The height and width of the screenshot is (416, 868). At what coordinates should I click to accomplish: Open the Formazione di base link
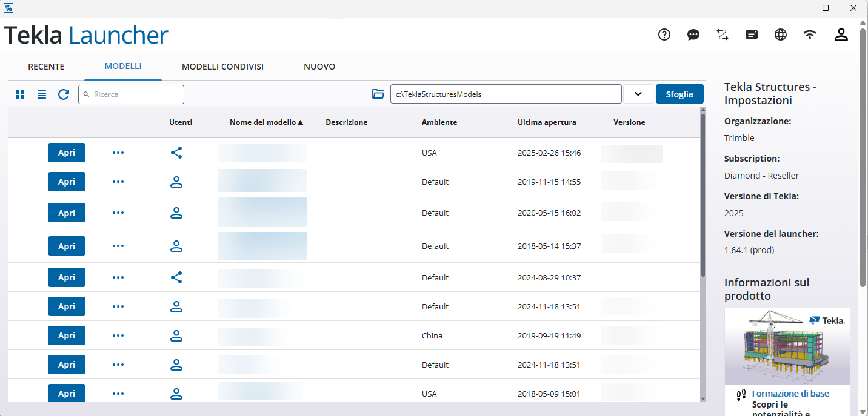790,394
